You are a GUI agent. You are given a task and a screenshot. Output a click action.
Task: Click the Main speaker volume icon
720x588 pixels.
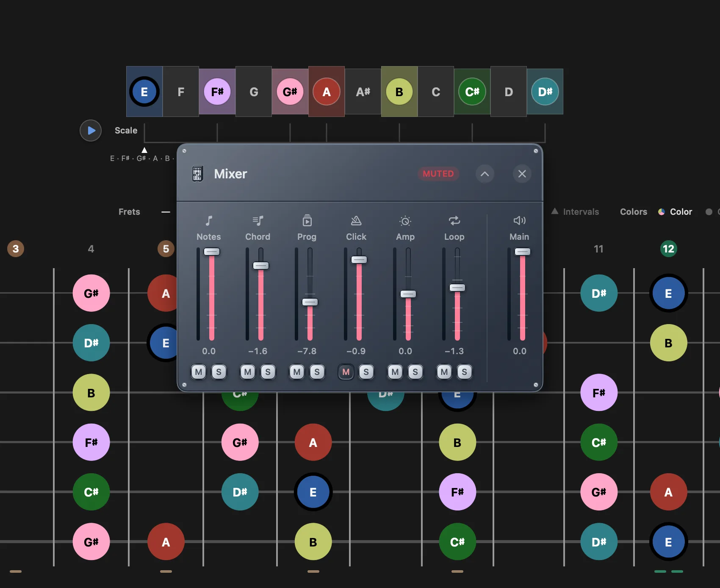pyautogui.click(x=520, y=220)
